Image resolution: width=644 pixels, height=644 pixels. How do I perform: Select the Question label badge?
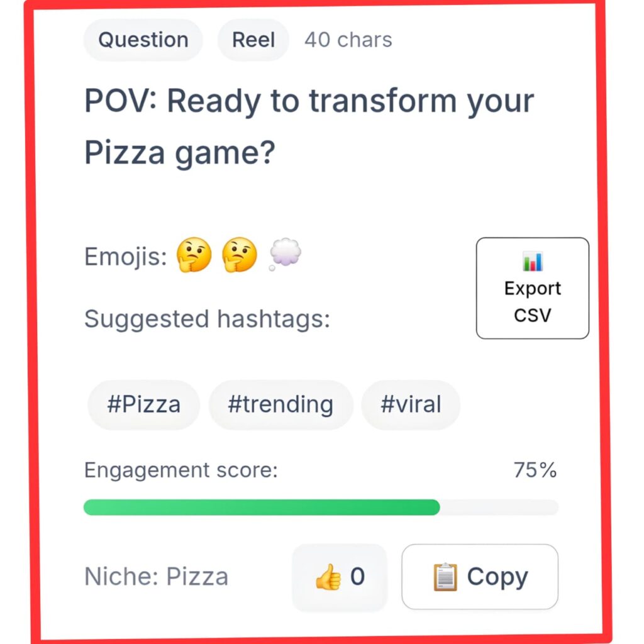point(143,40)
